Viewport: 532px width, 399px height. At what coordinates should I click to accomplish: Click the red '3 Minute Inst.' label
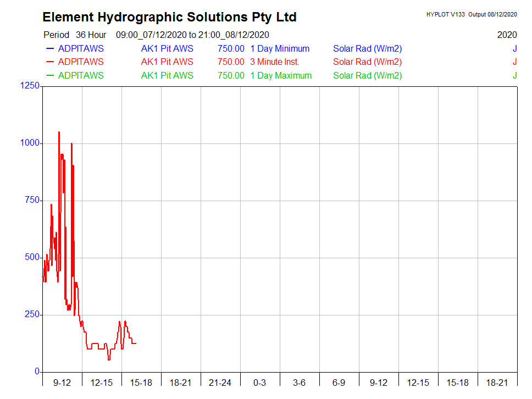click(274, 62)
